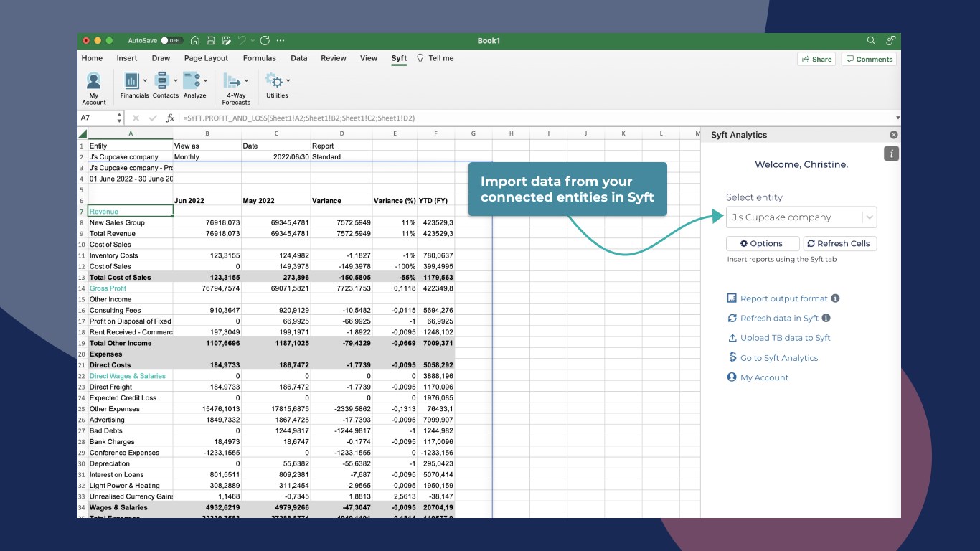Viewport: 980px width, 551px height.
Task: Click the Contacts ribbon icon
Action: click(162, 81)
